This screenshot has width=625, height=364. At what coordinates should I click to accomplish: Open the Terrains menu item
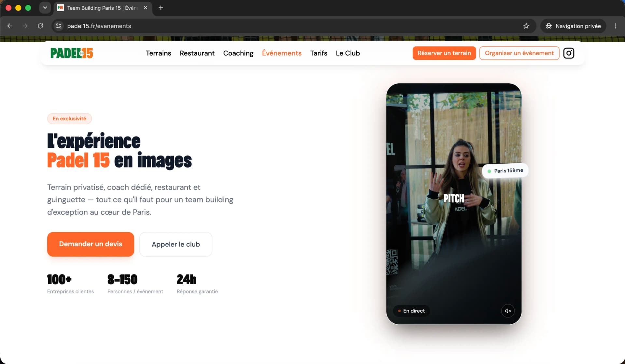tap(159, 53)
